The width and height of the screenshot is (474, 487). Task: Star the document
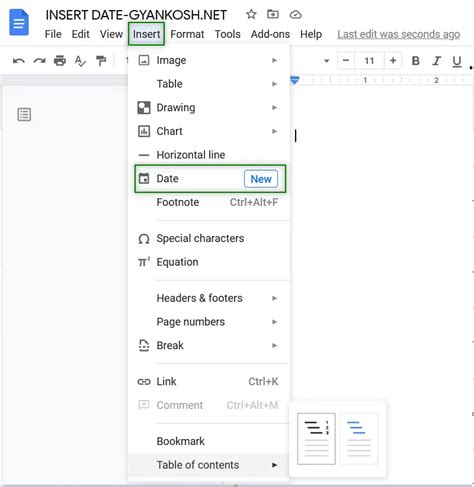[x=251, y=14]
